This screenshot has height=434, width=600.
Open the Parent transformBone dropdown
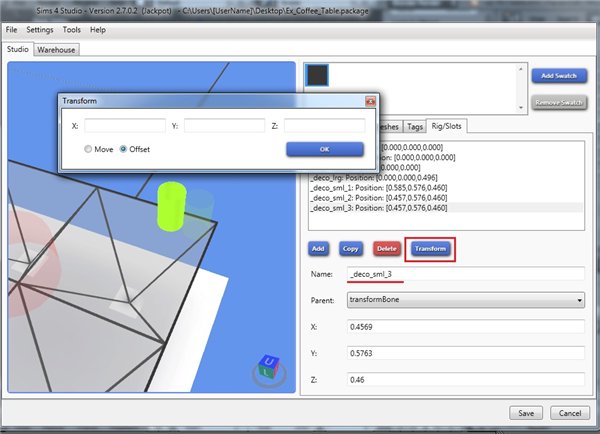[x=465, y=298]
